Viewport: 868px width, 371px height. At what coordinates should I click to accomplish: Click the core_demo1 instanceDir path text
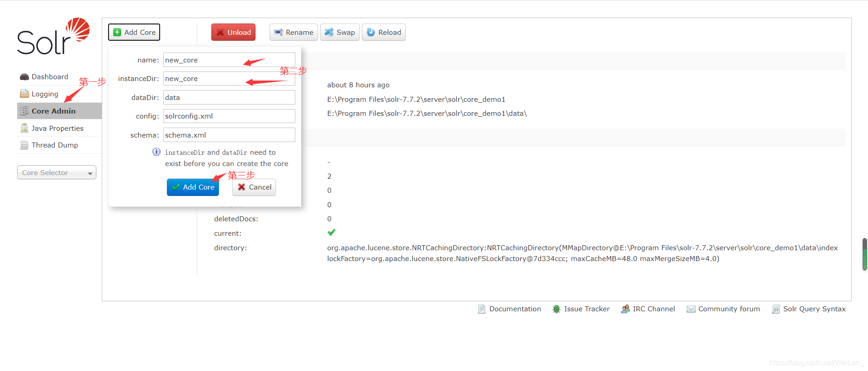[x=416, y=99]
